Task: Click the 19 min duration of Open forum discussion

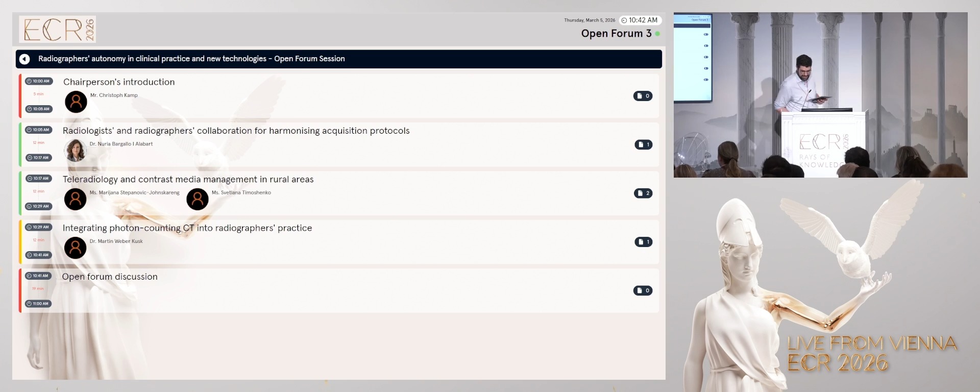Action: coord(38,289)
